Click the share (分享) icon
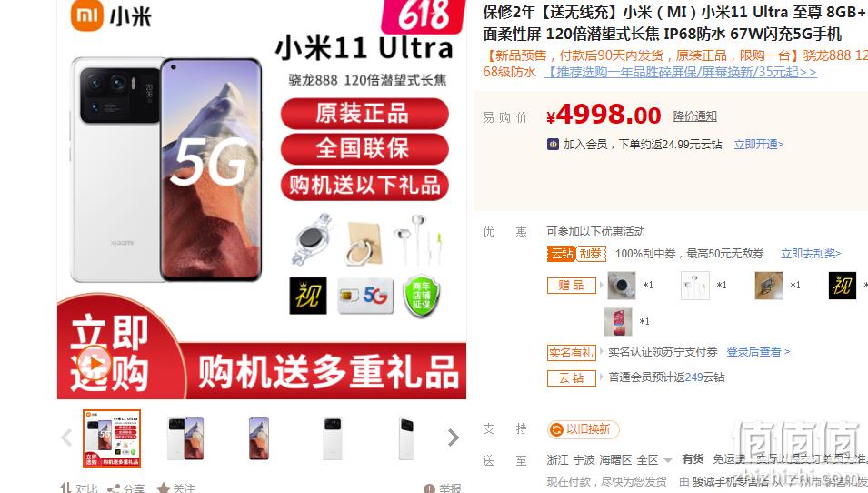Screen dimensions: 868x493 (x=114, y=488)
